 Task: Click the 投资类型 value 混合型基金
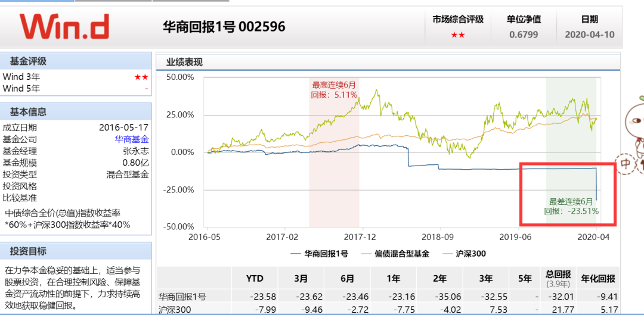pos(128,174)
